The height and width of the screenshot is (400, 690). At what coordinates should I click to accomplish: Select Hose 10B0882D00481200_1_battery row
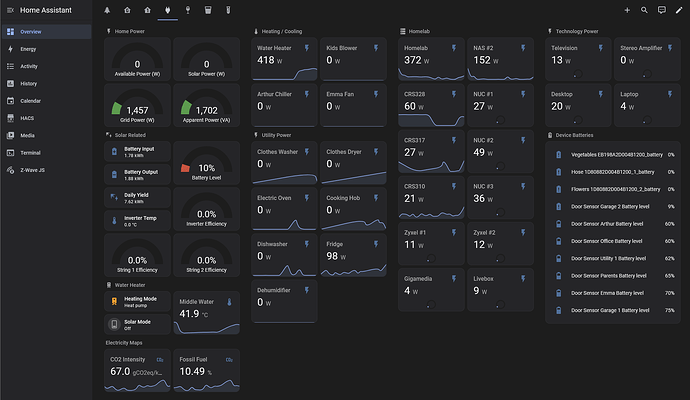613,172
